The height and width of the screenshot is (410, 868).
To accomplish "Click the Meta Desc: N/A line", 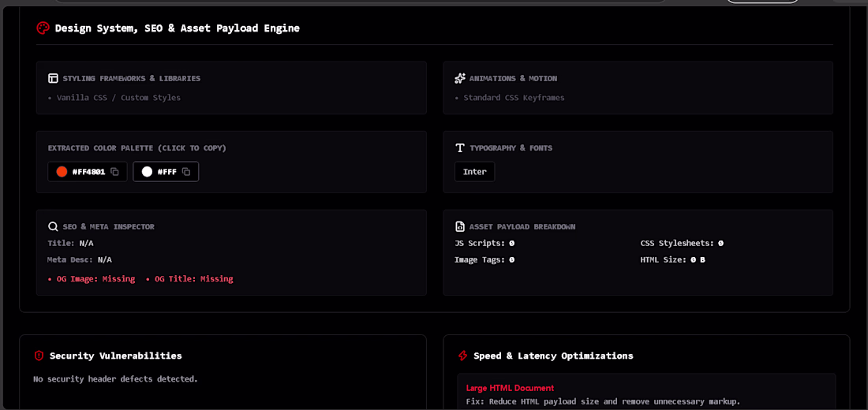I will 80,259.
